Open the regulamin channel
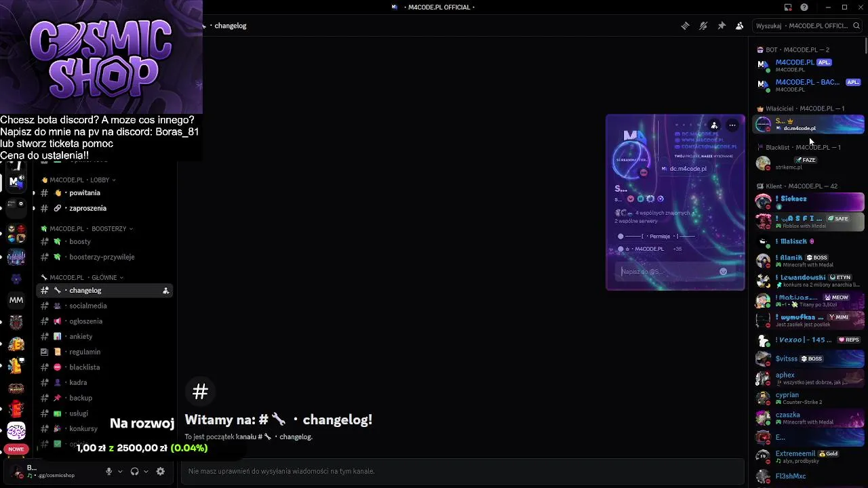The height and width of the screenshot is (488, 868). coord(105,352)
